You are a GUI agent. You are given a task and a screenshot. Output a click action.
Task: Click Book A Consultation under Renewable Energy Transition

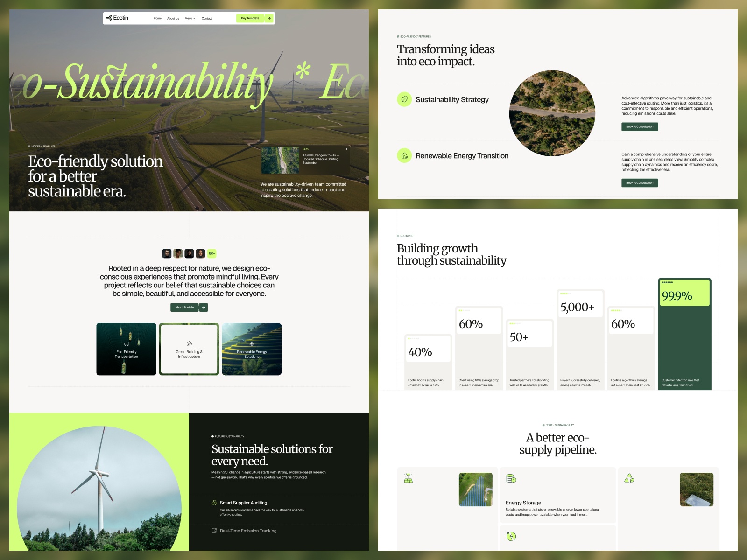pyautogui.click(x=640, y=182)
